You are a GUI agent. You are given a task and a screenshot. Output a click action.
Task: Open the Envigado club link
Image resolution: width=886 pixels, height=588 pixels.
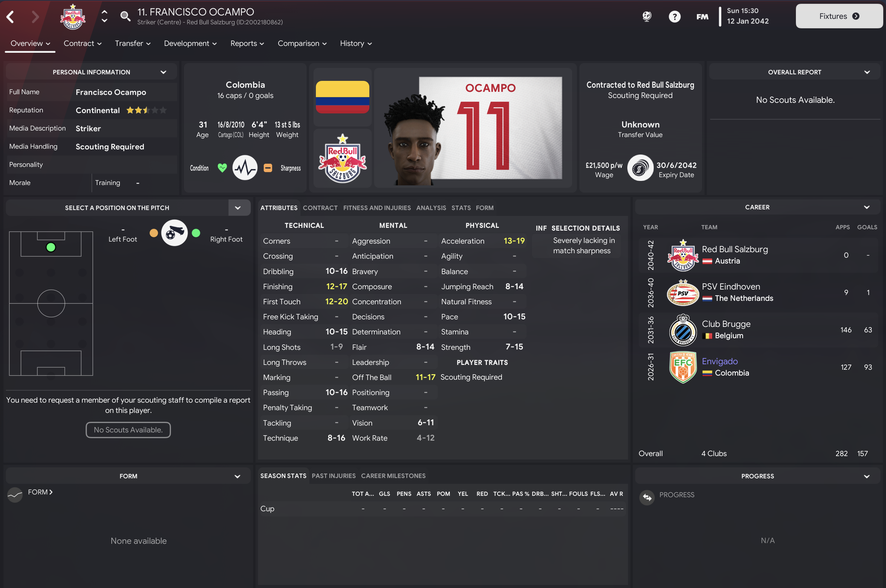pyautogui.click(x=719, y=361)
